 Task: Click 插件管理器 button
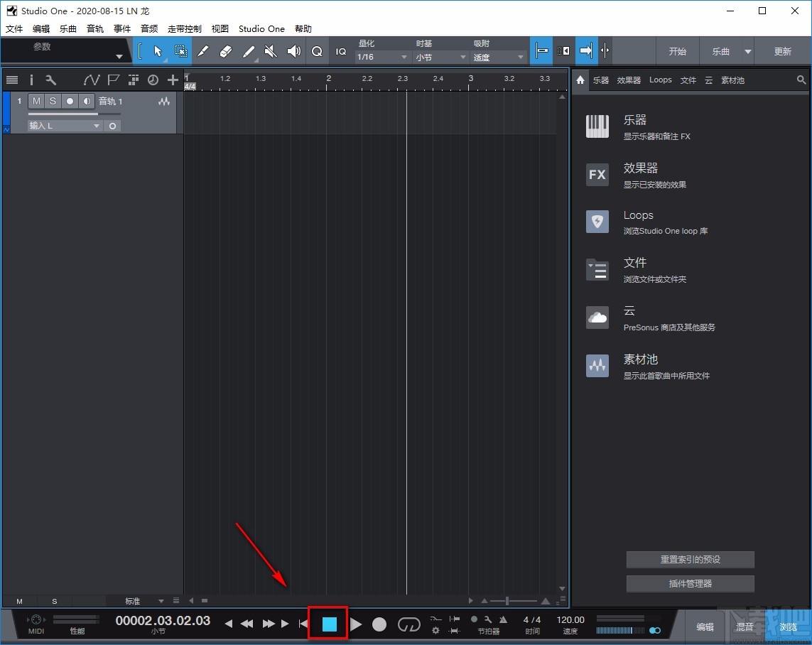[x=690, y=583]
